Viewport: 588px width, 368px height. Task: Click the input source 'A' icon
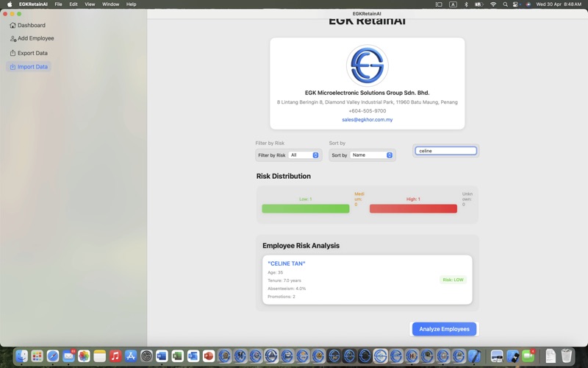point(453,4)
